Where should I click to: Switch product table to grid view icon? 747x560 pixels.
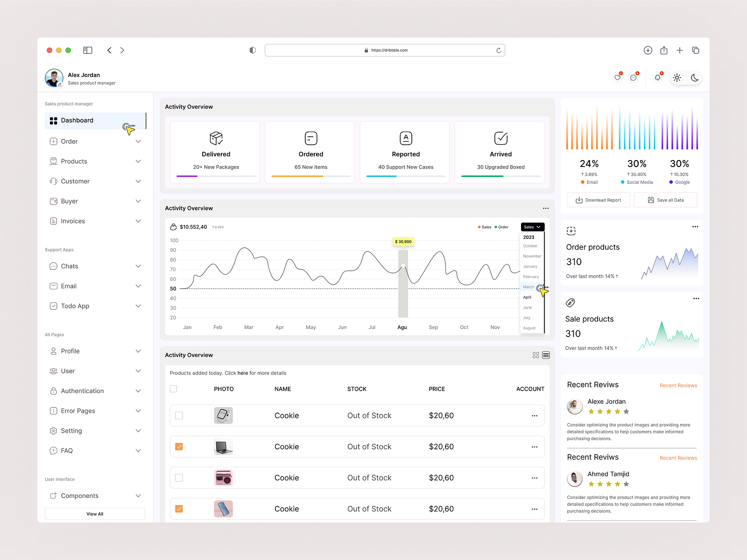tap(536, 355)
